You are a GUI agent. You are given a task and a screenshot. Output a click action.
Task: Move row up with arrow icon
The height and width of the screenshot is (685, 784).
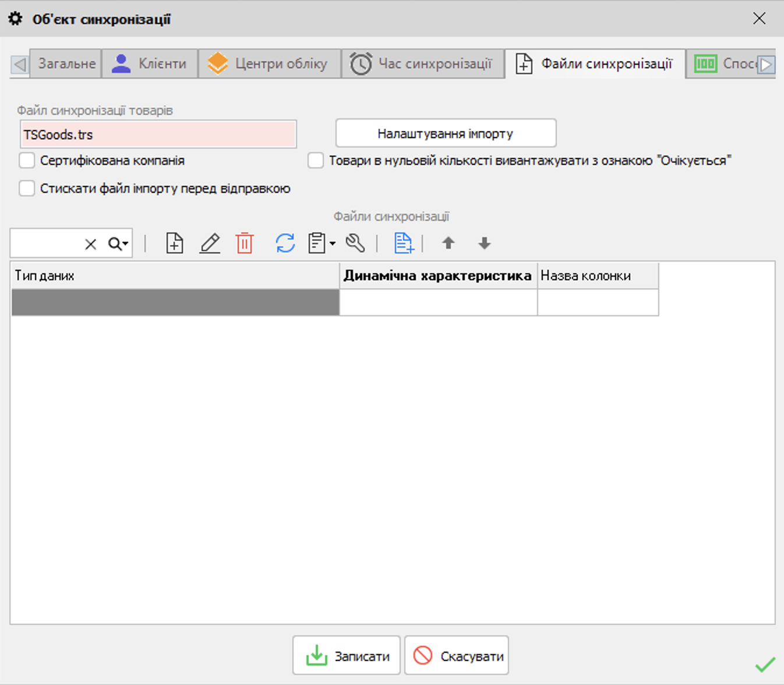448,243
